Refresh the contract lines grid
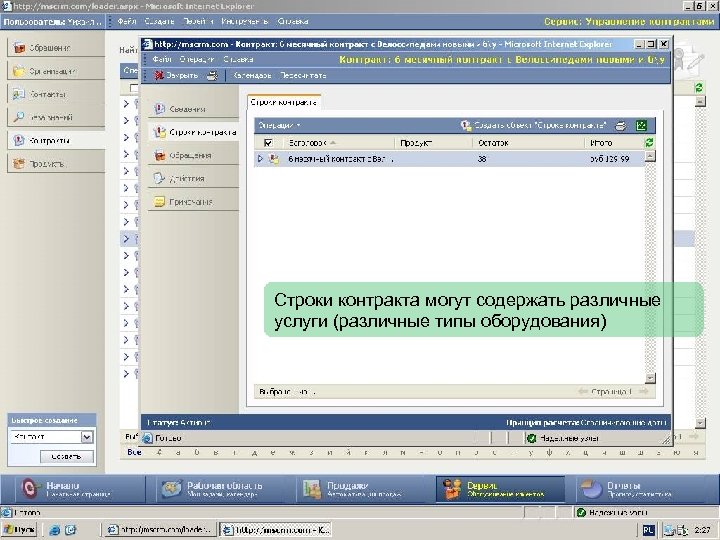Viewport: 720px width, 540px height. [649, 143]
